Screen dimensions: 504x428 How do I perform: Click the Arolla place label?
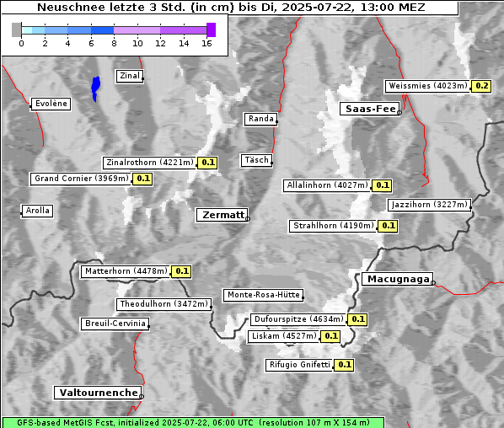(37, 211)
